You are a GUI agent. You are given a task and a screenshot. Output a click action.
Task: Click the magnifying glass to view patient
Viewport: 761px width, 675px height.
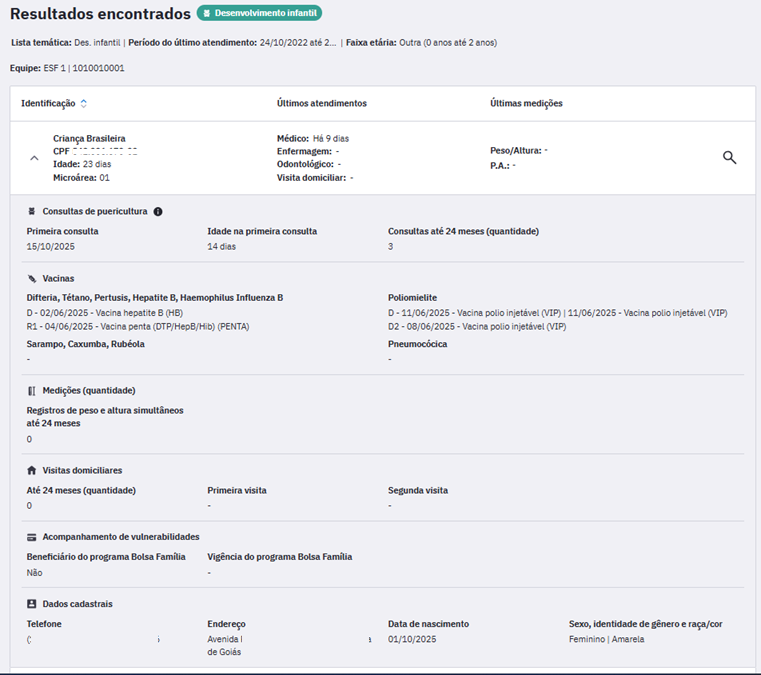pyautogui.click(x=729, y=158)
